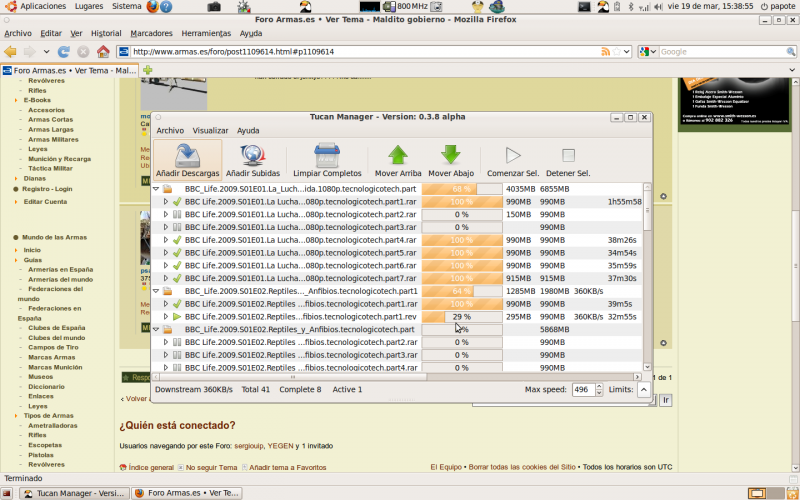Click the Añadir Subidas globe icon
Image resolution: width=800 pixels, height=500 pixels.
pos(252,155)
